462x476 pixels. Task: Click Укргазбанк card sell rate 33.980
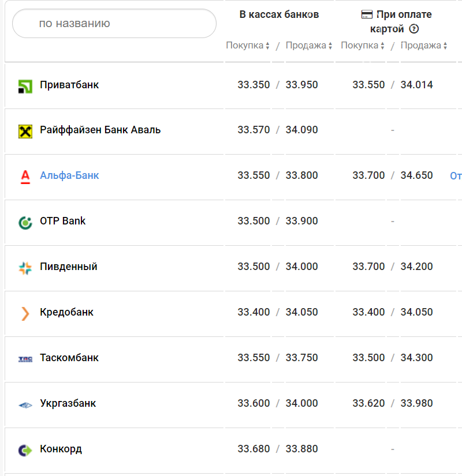[416, 403]
